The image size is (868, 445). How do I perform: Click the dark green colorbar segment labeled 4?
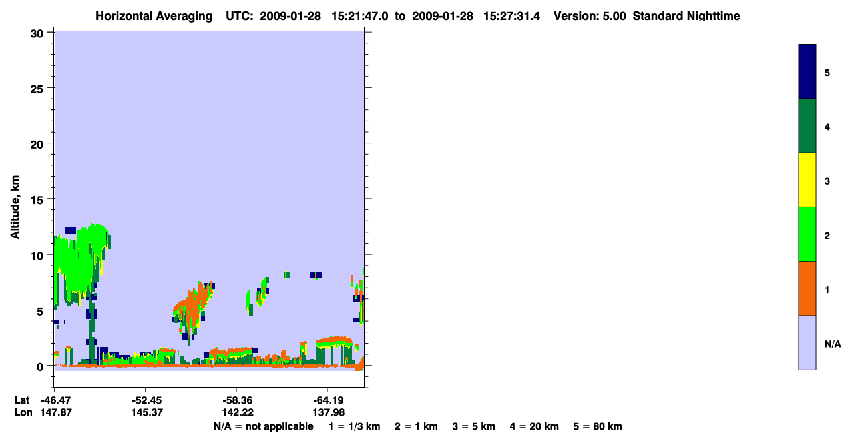[807, 126]
